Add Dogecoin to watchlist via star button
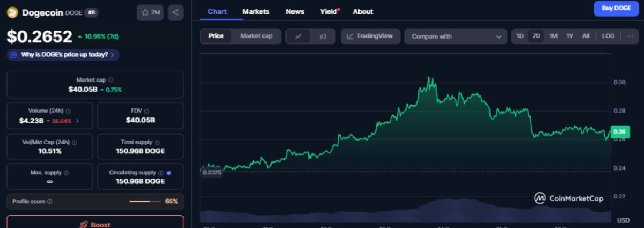 tap(150, 12)
